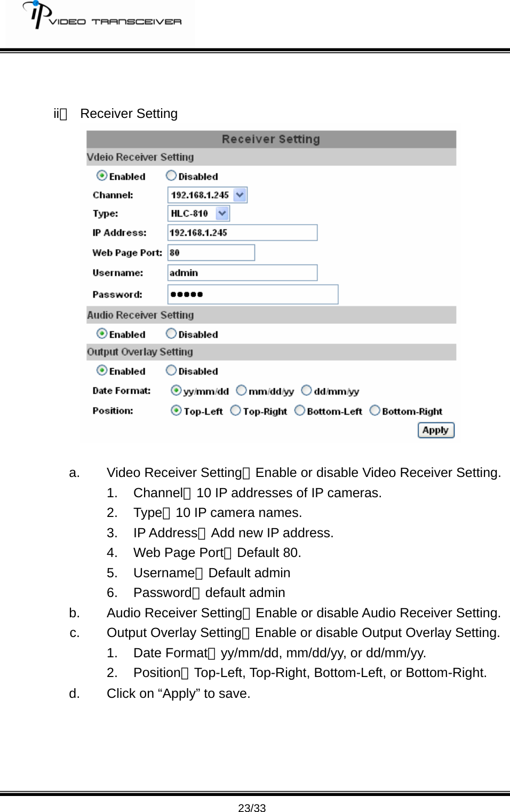
Task: Select Bottom-Right overlay position
Action: pos(376,410)
